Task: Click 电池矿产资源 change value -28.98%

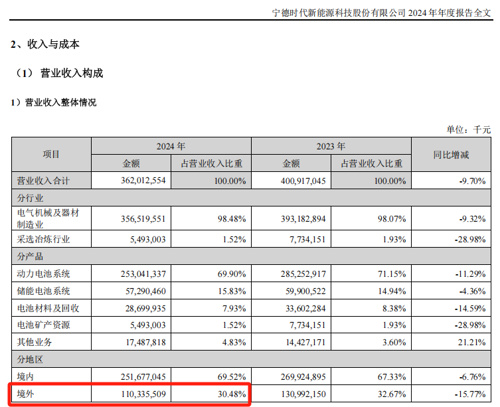Action: [470, 325]
